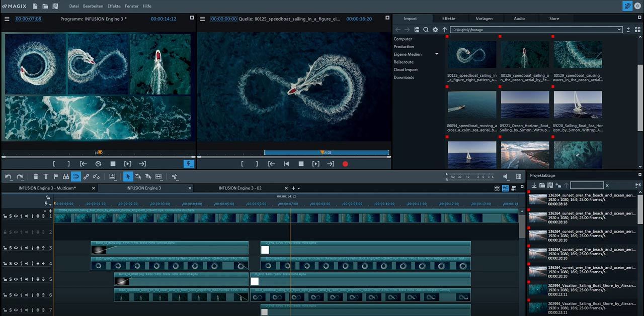The width and height of the screenshot is (644, 316).
Task: Click the group objects link icon
Action: 86,176
